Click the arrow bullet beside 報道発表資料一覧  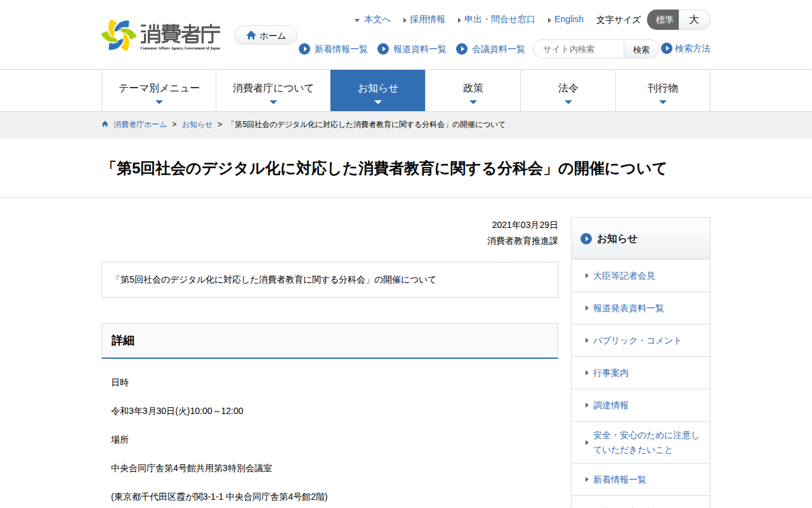(x=587, y=309)
